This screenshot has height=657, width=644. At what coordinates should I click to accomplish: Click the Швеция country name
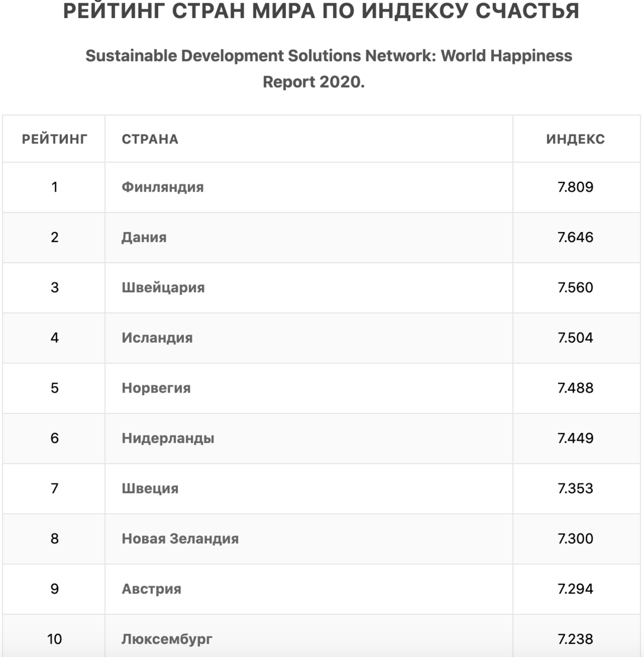click(150, 488)
